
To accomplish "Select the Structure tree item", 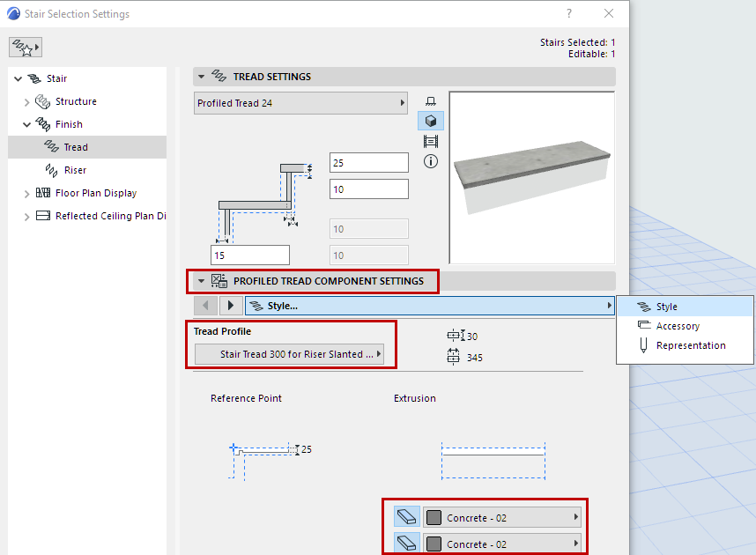I will tap(76, 101).
